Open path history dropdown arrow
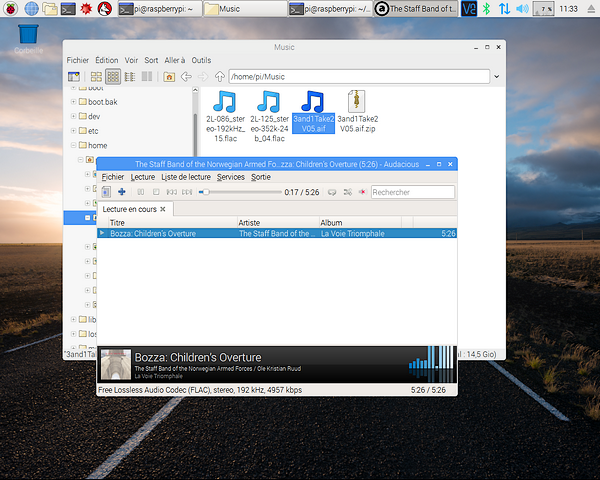The height and width of the screenshot is (480, 600). pyautogui.click(x=496, y=77)
